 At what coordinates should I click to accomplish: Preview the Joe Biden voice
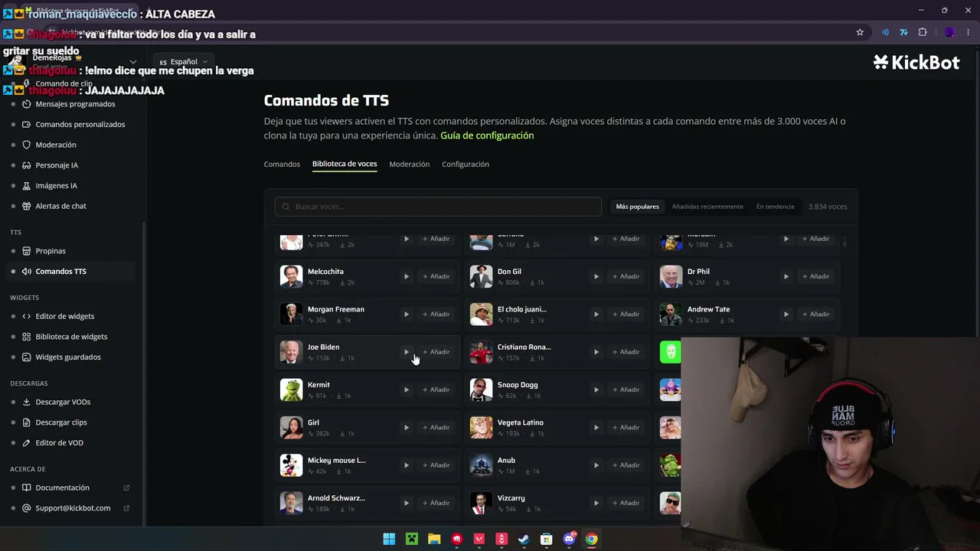click(x=406, y=352)
